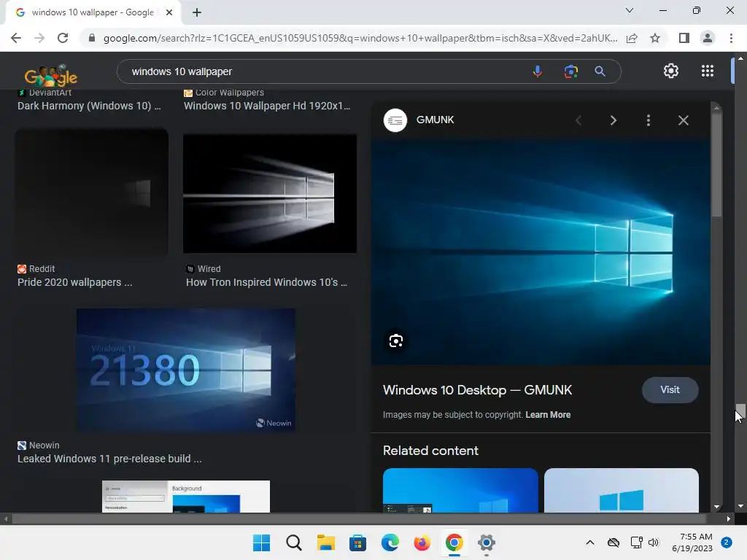Open Google apps grid
Screen dimensions: 747x560
pos(708,71)
